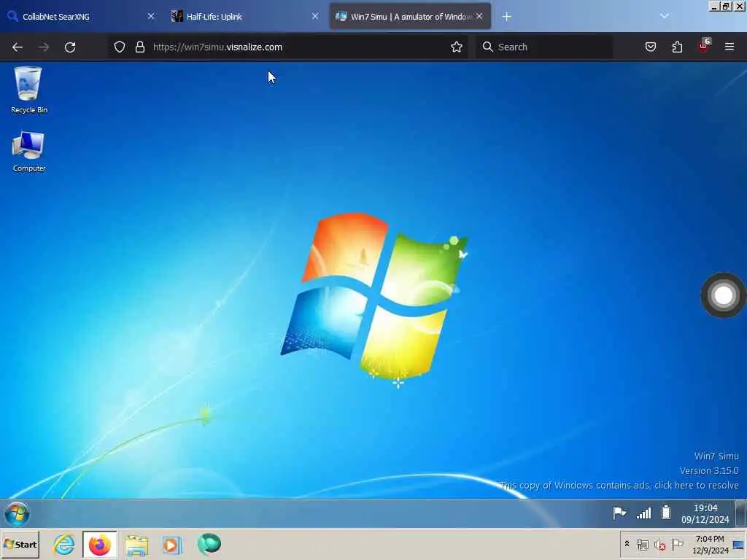Viewport: 747px width, 560px height.
Task: Click the Firefox button on host taskbar
Action: (99, 544)
